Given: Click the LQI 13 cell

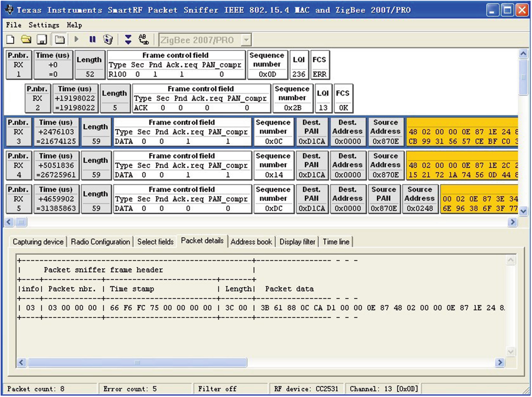Looking at the screenshot, I should (x=323, y=98).
